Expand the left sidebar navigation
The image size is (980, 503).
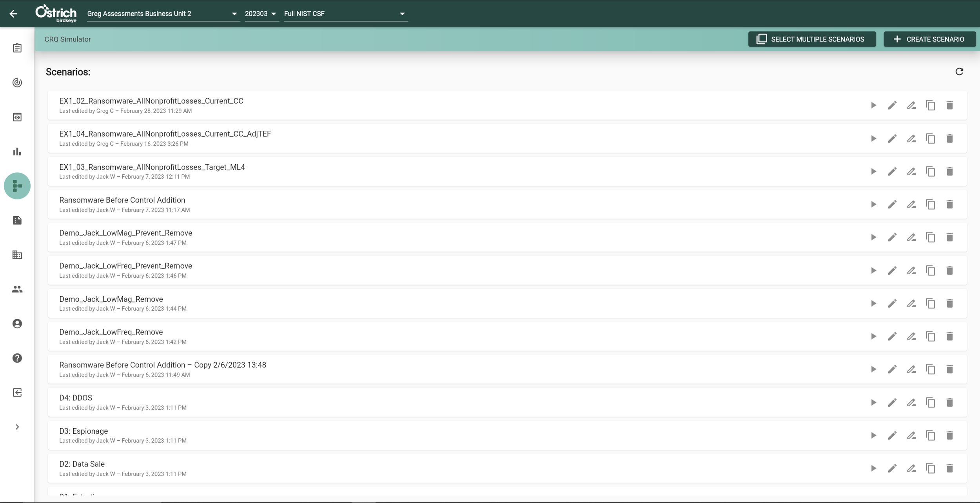17,427
